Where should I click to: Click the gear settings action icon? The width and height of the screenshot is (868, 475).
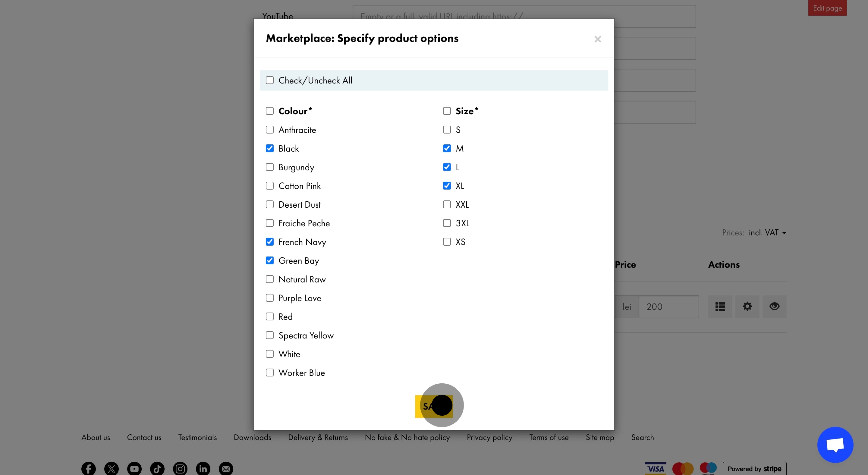(x=747, y=307)
